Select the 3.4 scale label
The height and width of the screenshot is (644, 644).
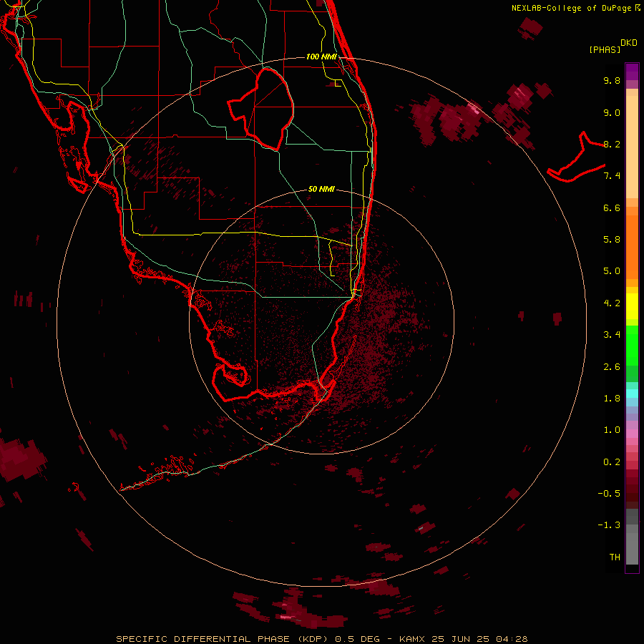pyautogui.click(x=612, y=335)
